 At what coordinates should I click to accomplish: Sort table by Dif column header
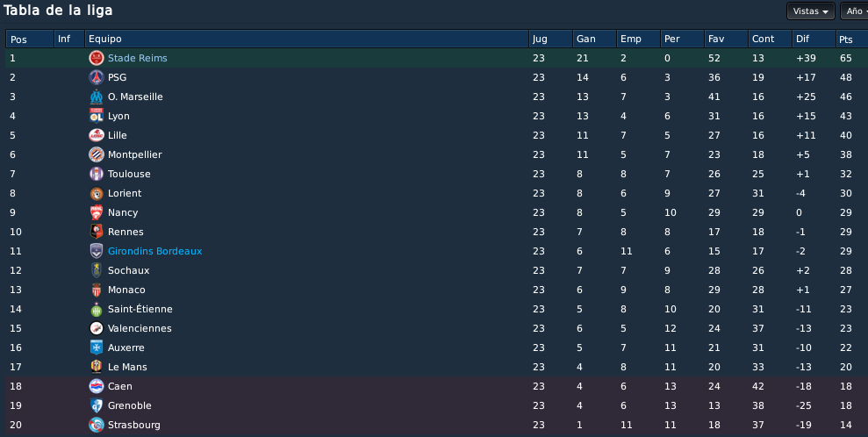point(814,39)
